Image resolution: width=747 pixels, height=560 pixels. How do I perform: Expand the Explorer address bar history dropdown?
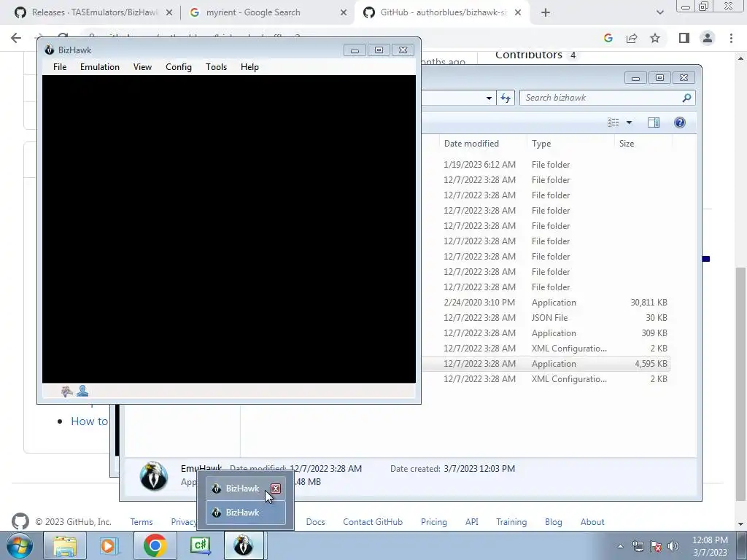click(489, 98)
